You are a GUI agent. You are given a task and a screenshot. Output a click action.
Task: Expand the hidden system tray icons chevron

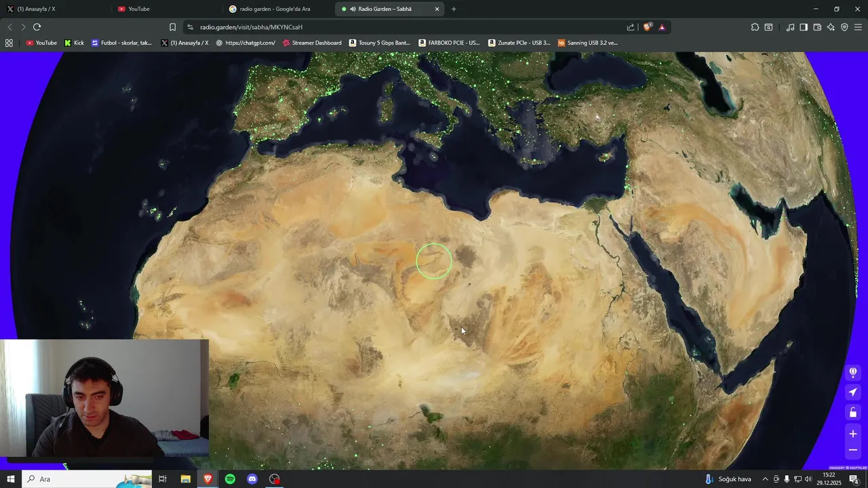tap(765, 479)
